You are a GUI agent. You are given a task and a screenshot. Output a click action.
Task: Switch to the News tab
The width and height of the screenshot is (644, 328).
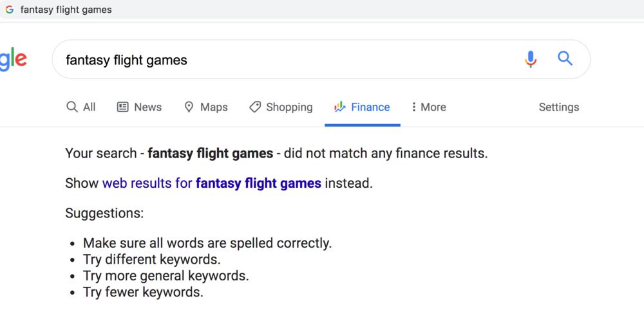point(147,107)
